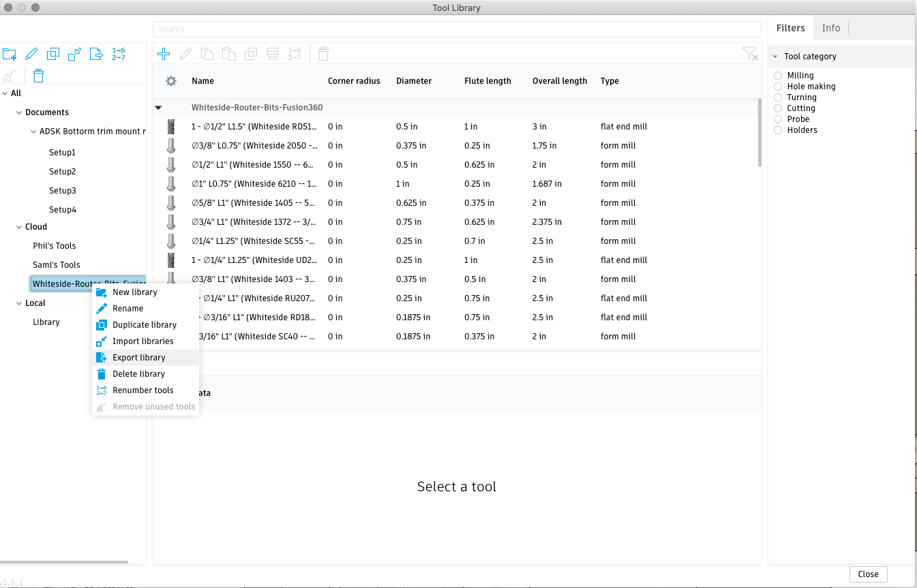This screenshot has height=588, width=917.
Task: Select the Holders category filter
Action: 778,130
